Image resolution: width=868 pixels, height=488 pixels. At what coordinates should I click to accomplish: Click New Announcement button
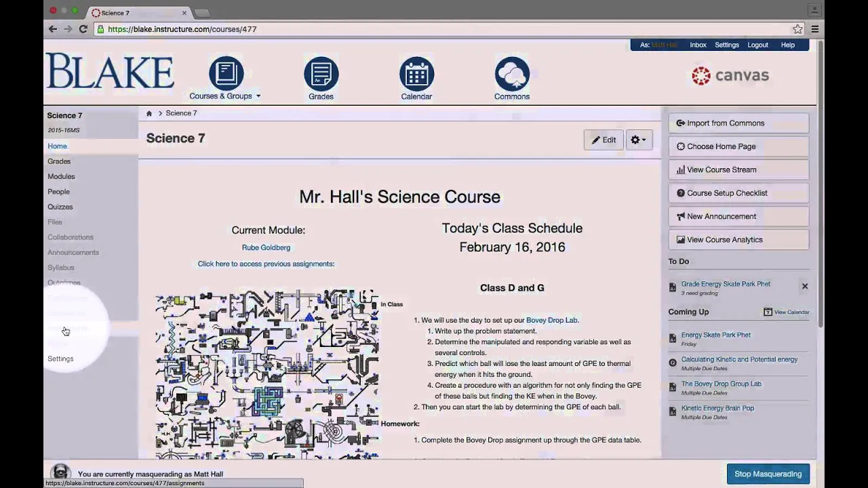tap(738, 216)
